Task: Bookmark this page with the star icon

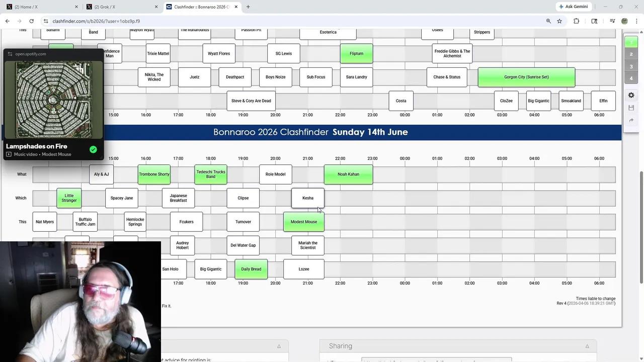Action: pos(559,21)
